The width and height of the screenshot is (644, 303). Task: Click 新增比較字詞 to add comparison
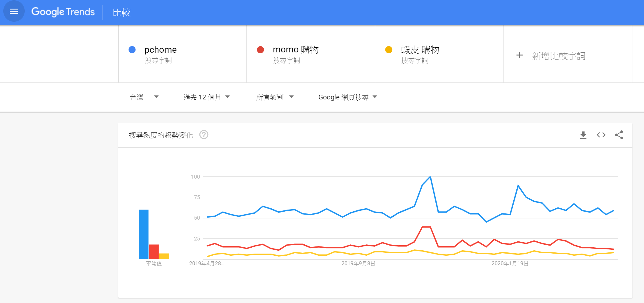[559, 56]
